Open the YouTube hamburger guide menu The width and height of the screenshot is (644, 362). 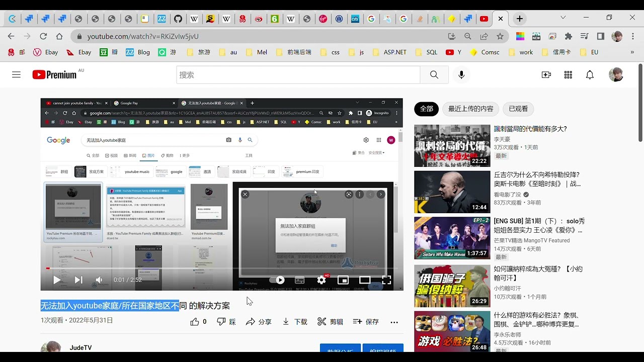point(16,74)
